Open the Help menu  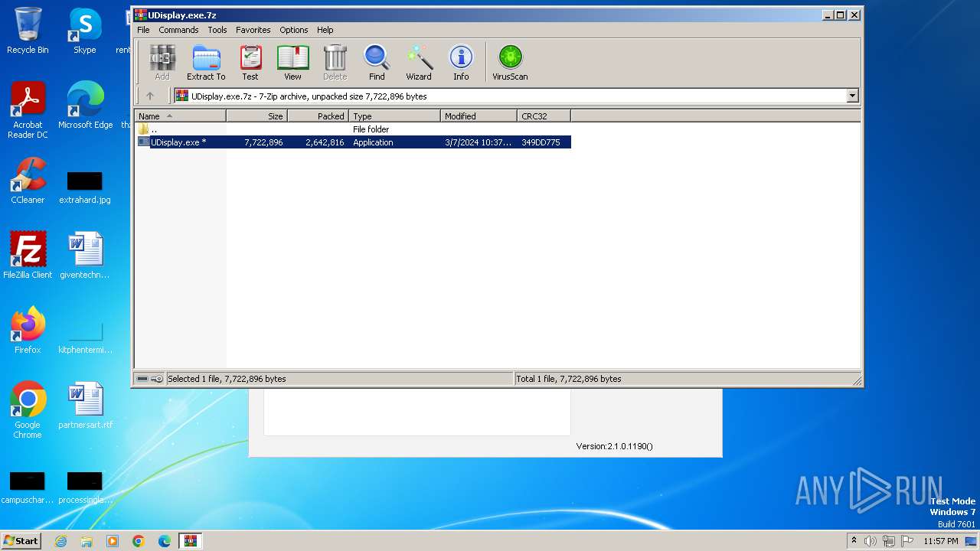(x=325, y=30)
